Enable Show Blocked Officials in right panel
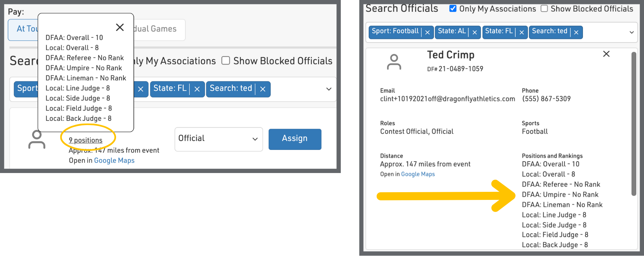This screenshot has width=644, height=256. (544, 8)
